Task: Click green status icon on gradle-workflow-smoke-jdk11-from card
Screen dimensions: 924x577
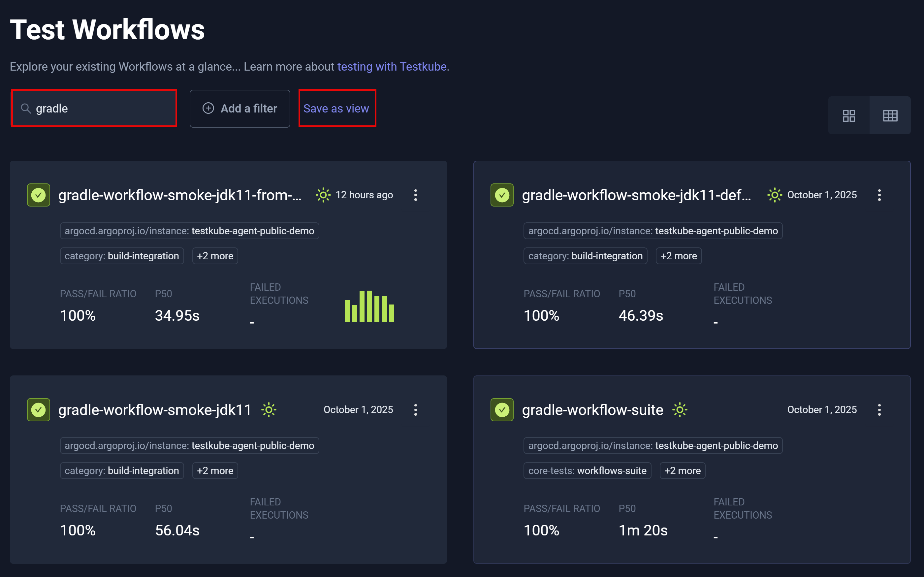Action: [38, 195]
